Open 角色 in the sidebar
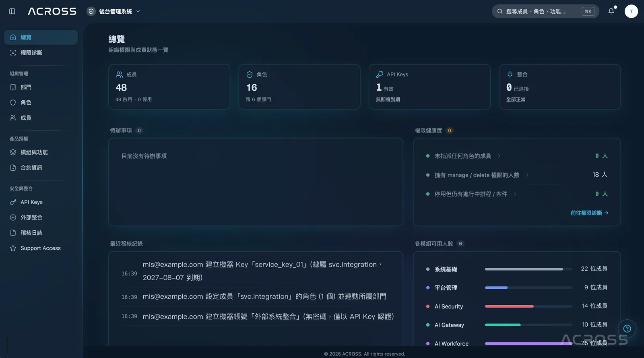Image resolution: width=644 pixels, height=358 pixels. coord(41,102)
